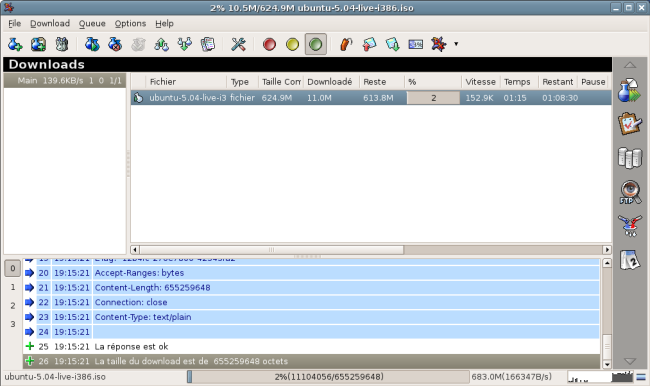
Task: Open the File menu
Action: 15,24
